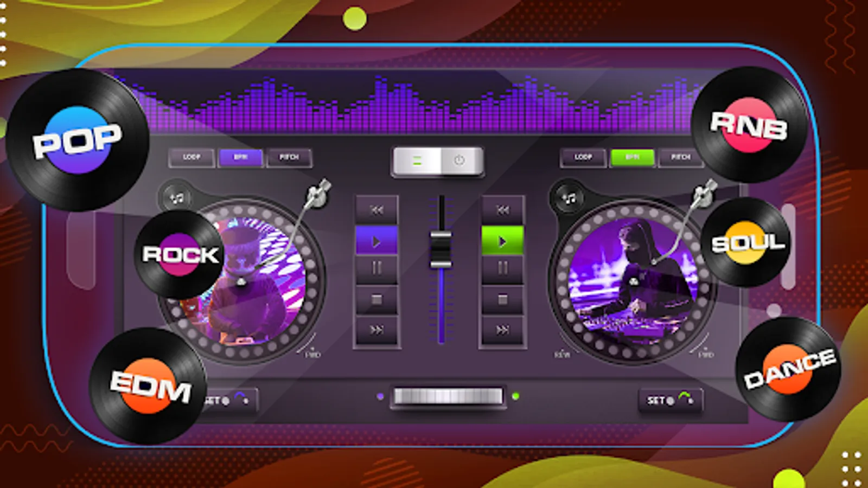Click the right deck vertical side slider
This screenshot has height=488, width=868.
click(x=788, y=247)
